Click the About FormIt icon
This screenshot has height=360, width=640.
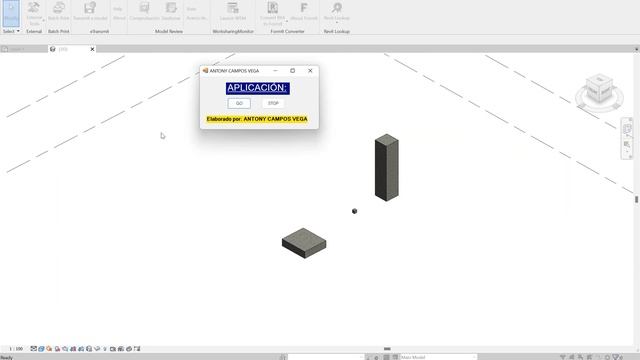[x=304, y=11]
